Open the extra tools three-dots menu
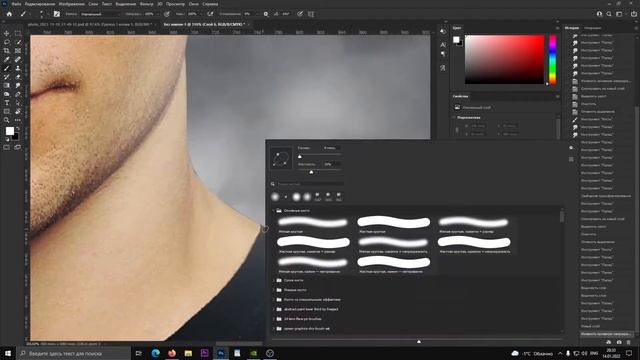 coord(18,120)
